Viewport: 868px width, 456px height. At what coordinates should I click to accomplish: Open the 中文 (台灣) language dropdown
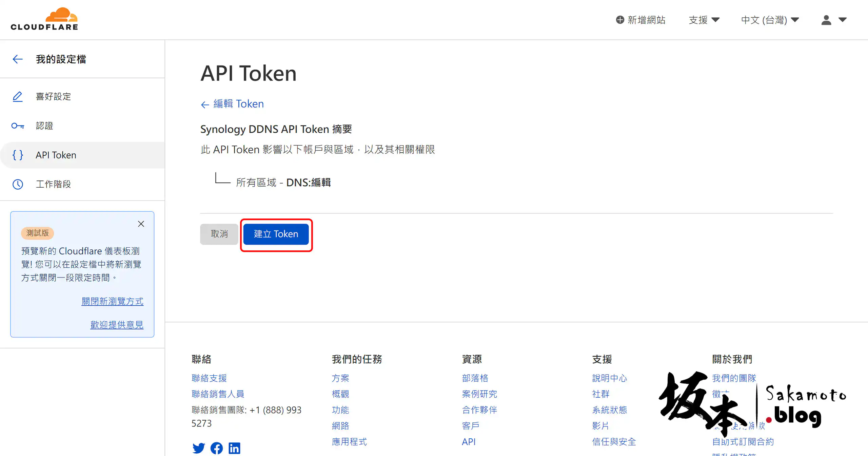click(770, 20)
